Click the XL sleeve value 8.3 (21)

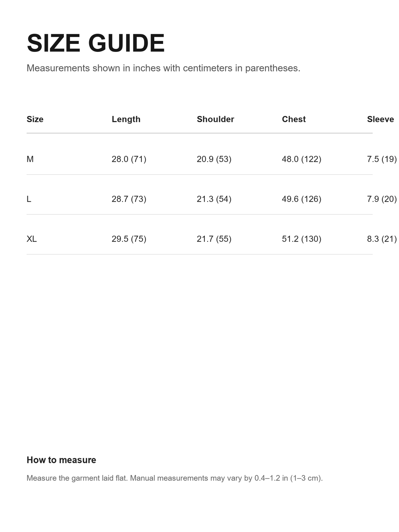pyautogui.click(x=382, y=239)
